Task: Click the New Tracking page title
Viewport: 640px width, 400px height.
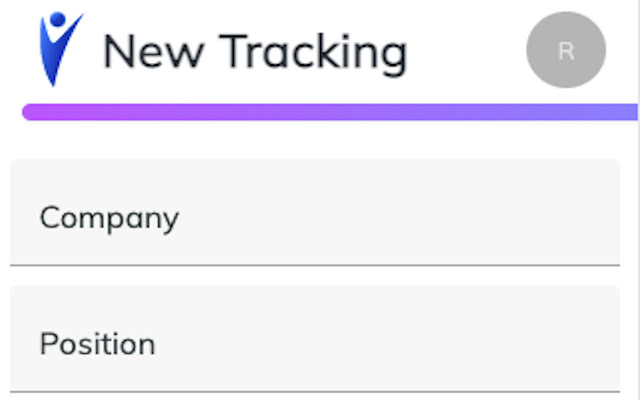Action: click(254, 52)
